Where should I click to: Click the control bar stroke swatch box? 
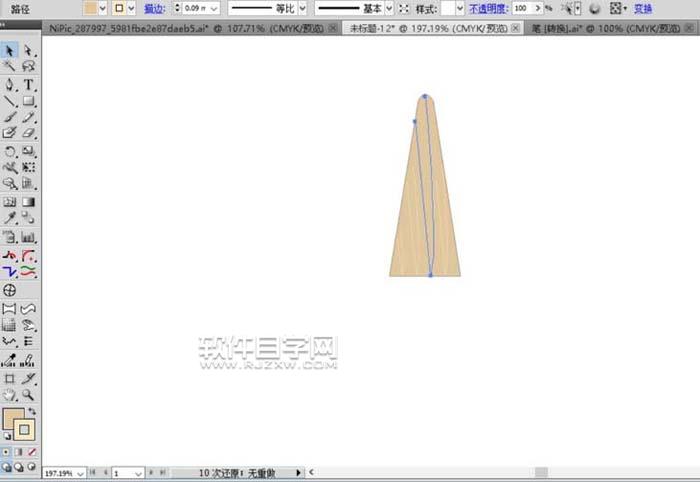(x=119, y=8)
